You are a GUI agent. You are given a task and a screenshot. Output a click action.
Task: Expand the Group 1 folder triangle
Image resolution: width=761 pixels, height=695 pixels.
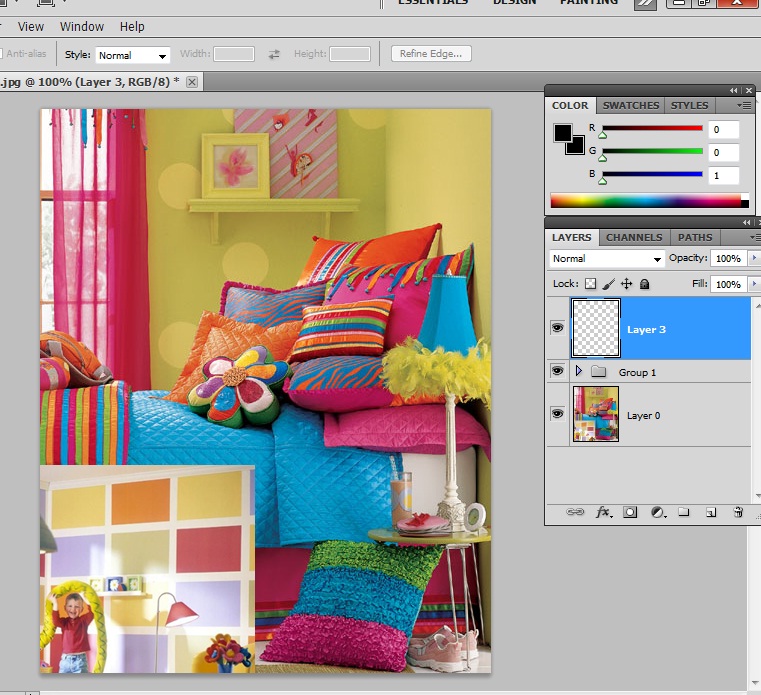click(578, 372)
